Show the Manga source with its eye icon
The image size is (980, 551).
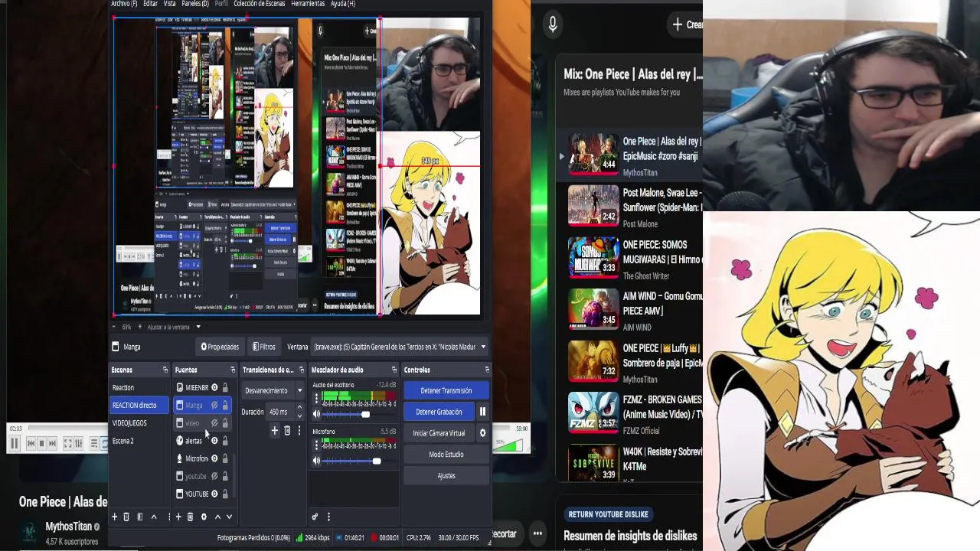click(x=214, y=406)
